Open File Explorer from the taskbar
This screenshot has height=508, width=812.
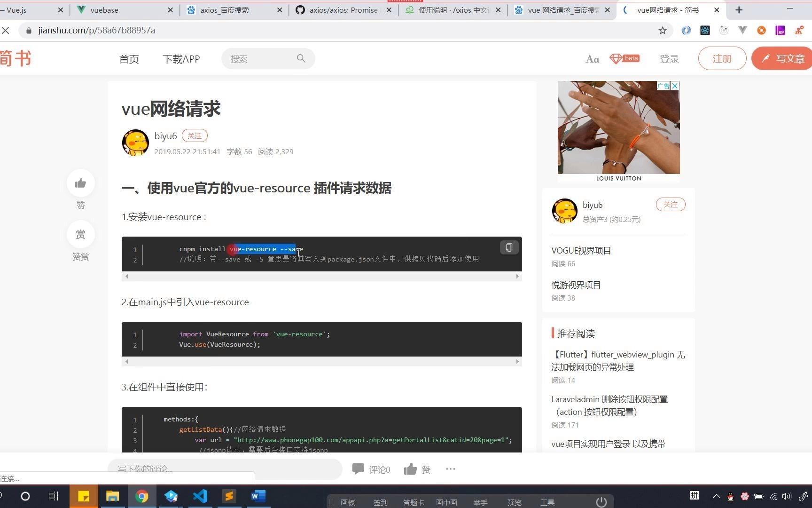point(113,496)
